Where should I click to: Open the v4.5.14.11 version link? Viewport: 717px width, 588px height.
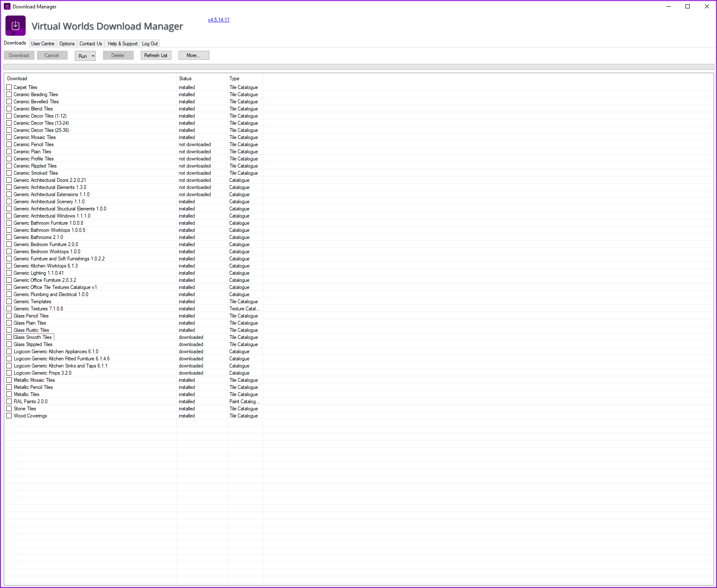click(x=219, y=20)
